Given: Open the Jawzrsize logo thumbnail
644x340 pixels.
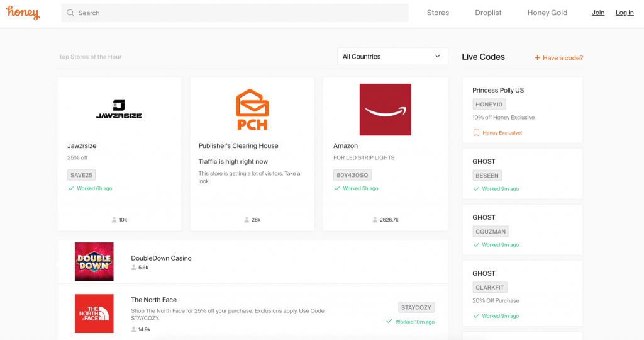Looking at the screenshot, I should (x=119, y=110).
